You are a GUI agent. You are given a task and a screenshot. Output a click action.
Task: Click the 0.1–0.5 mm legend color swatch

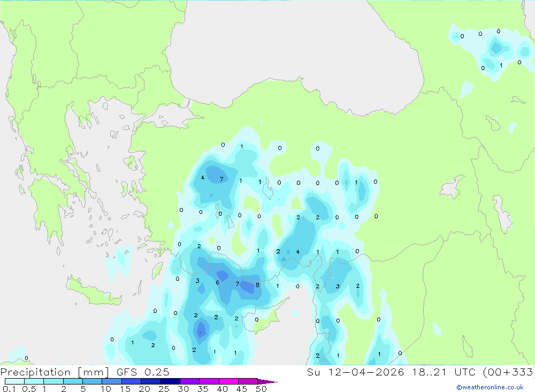point(14,381)
